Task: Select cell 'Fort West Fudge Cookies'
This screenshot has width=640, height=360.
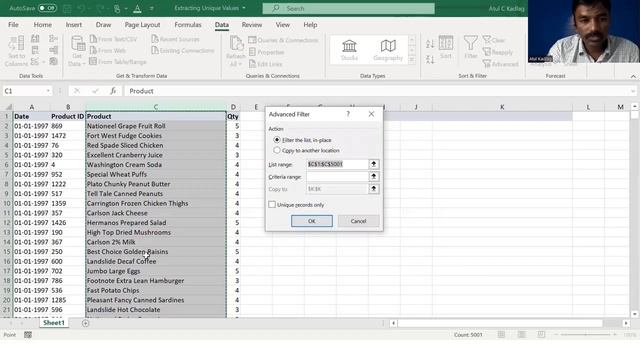Action: (x=156, y=136)
